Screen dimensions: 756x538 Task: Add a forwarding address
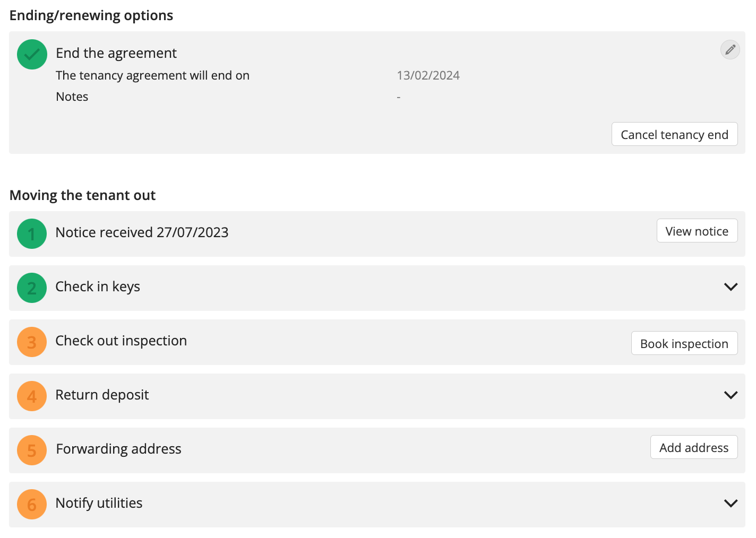pos(694,447)
